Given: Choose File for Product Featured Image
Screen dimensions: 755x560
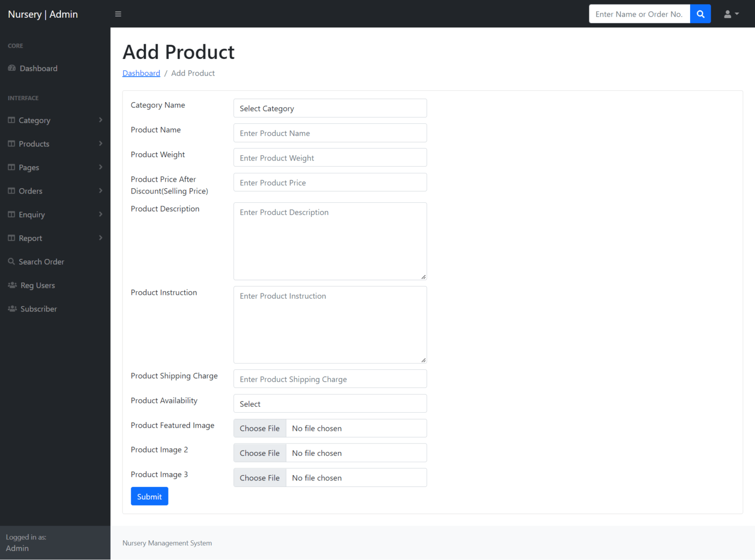Looking at the screenshot, I should click(x=260, y=428).
